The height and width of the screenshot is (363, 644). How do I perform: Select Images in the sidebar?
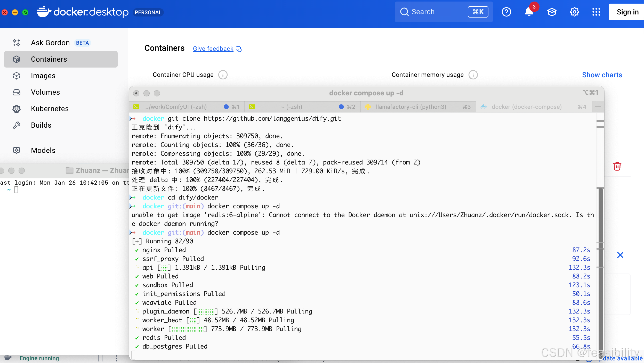(x=43, y=76)
